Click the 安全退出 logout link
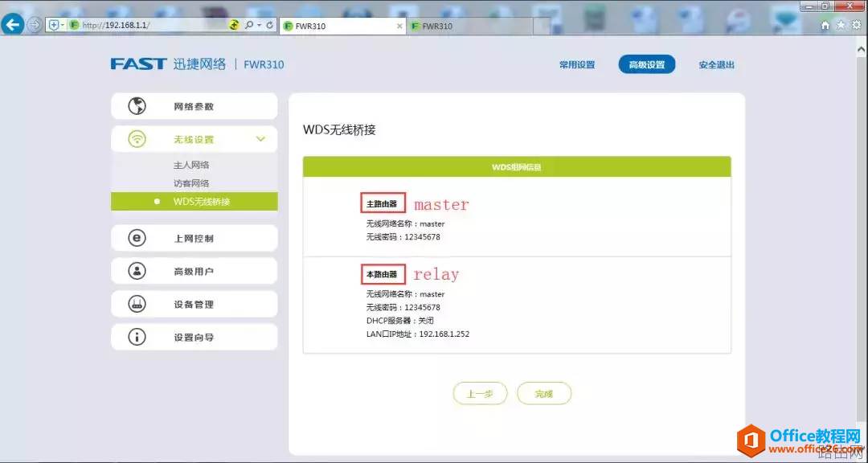This screenshot has height=463, width=868. pyautogui.click(x=716, y=65)
